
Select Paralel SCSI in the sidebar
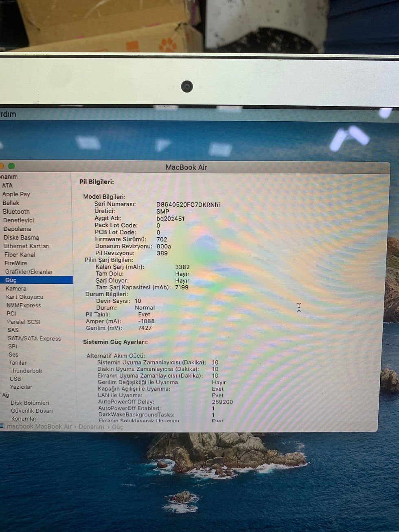(x=24, y=322)
